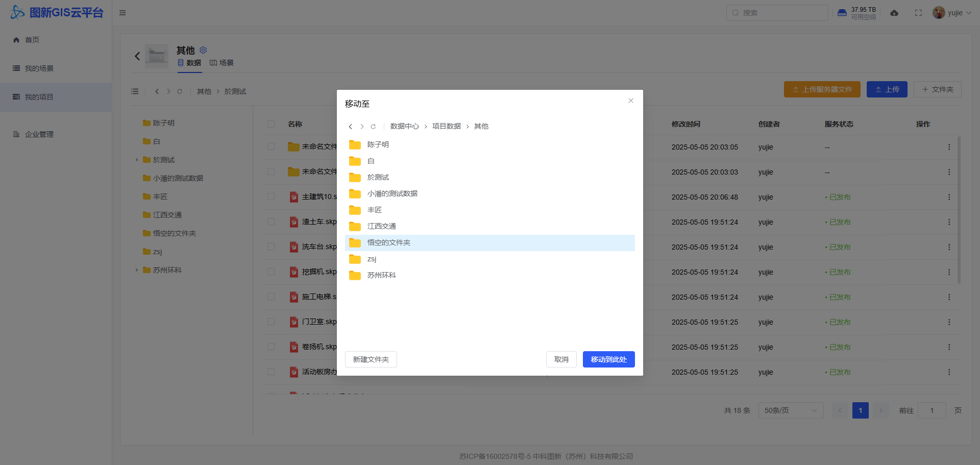Click the storage drive icon in header
Screen dimensions: 980x465
pos(842,13)
